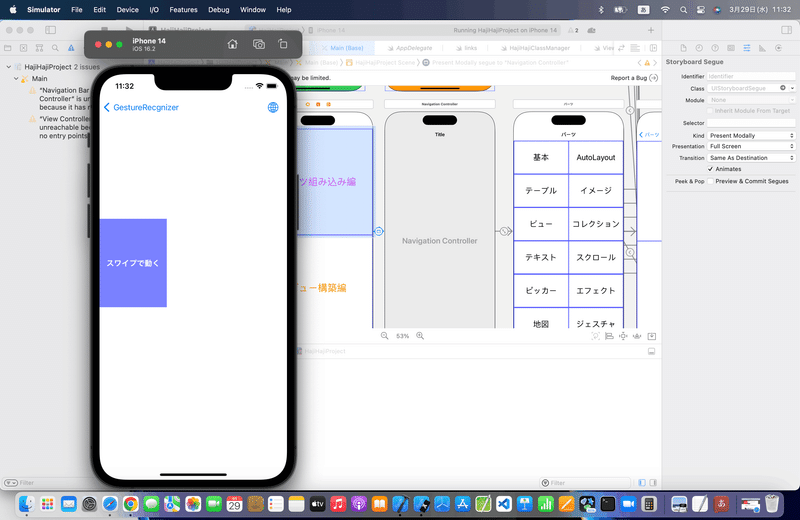The width and height of the screenshot is (800, 520).
Task: Open the Presentation Full Screen dropdown
Action: point(751,146)
